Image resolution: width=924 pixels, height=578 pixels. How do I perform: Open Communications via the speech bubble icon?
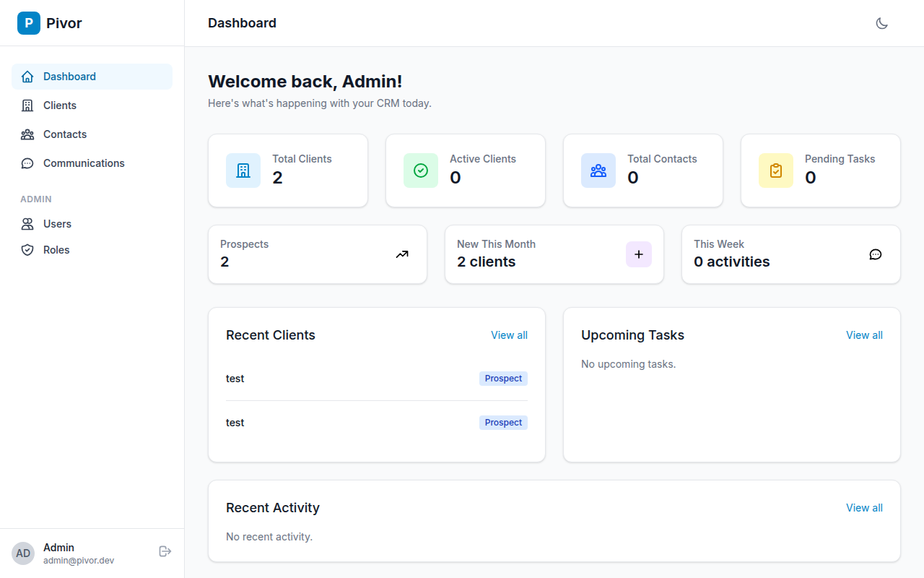click(27, 163)
